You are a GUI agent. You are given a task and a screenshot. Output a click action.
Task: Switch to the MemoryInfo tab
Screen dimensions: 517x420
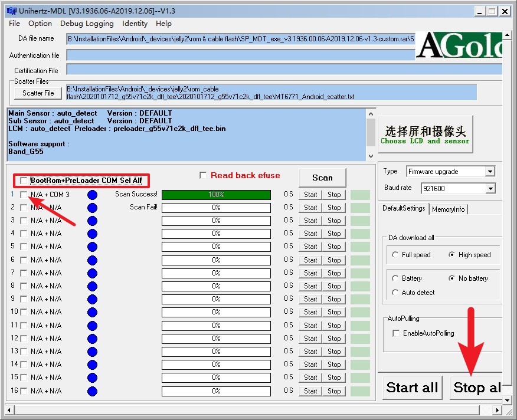(448, 209)
